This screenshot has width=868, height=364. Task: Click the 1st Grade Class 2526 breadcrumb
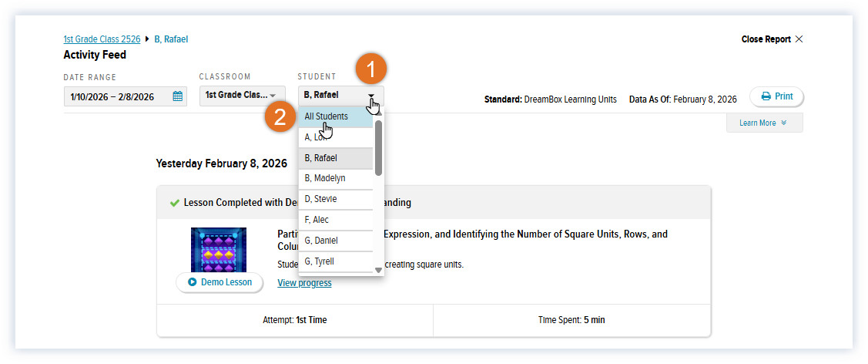[x=102, y=39]
